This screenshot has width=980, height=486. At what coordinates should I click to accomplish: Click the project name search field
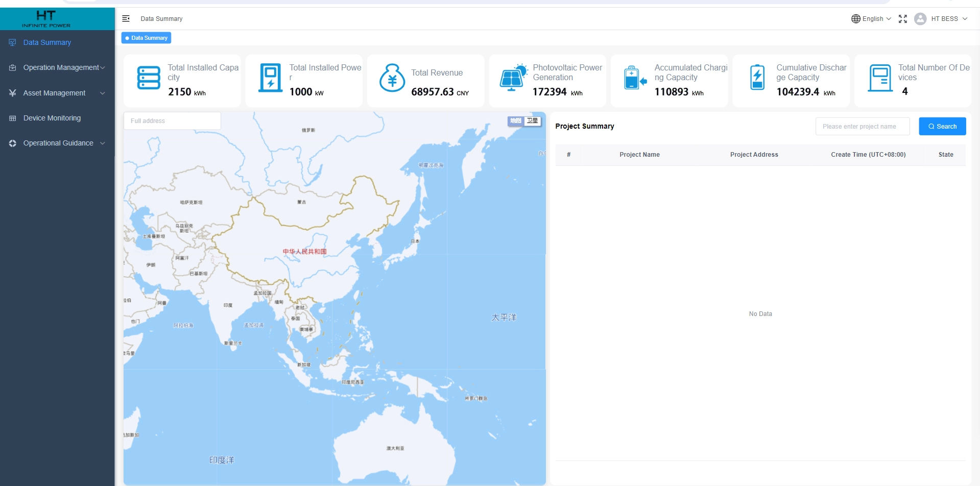pyautogui.click(x=862, y=127)
